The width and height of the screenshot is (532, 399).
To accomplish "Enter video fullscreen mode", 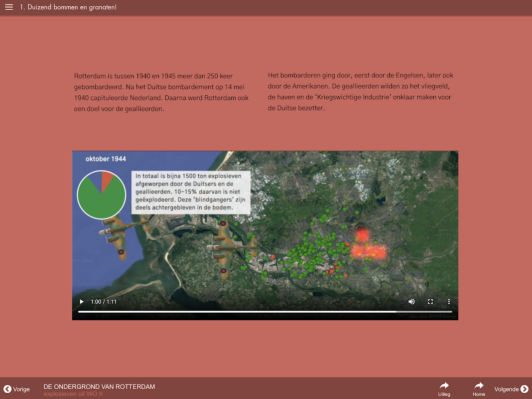I will (430, 302).
